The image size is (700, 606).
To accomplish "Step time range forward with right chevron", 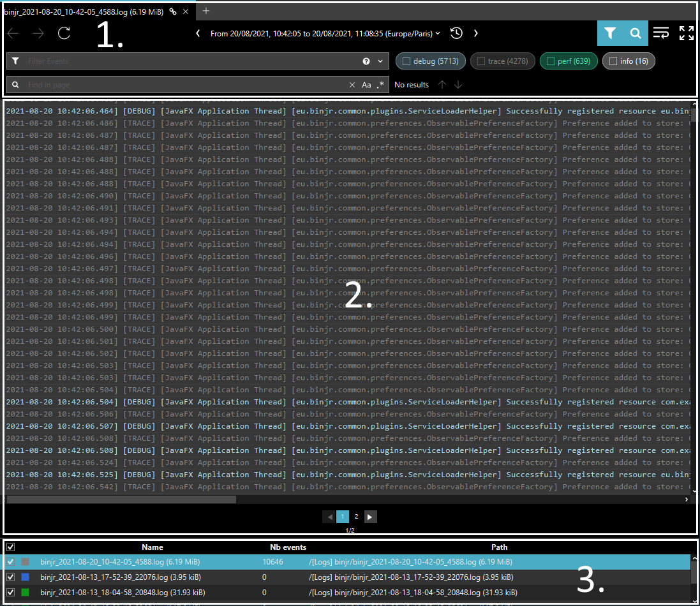I will click(476, 33).
